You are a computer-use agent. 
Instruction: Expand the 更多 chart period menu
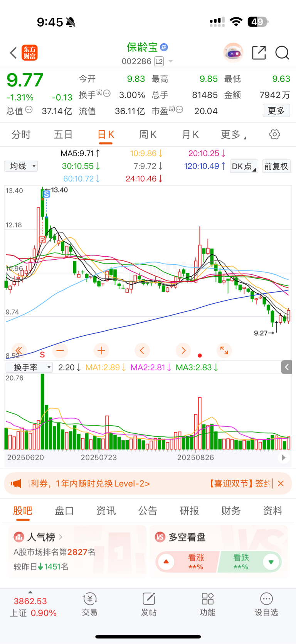tap(234, 134)
